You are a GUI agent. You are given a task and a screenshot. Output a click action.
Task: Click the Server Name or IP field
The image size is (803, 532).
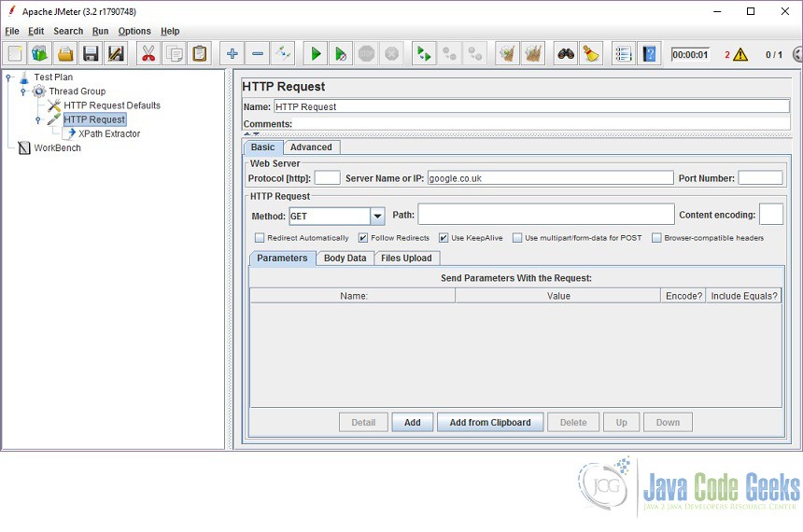(x=550, y=178)
